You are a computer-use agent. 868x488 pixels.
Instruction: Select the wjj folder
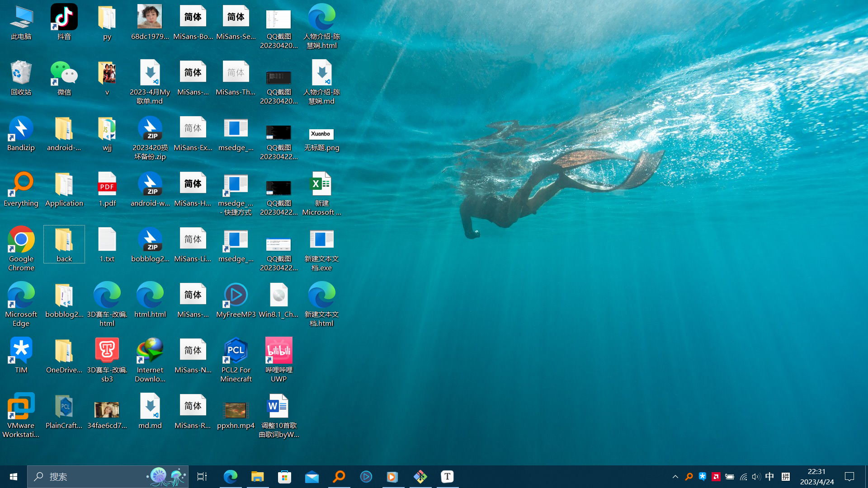click(107, 133)
